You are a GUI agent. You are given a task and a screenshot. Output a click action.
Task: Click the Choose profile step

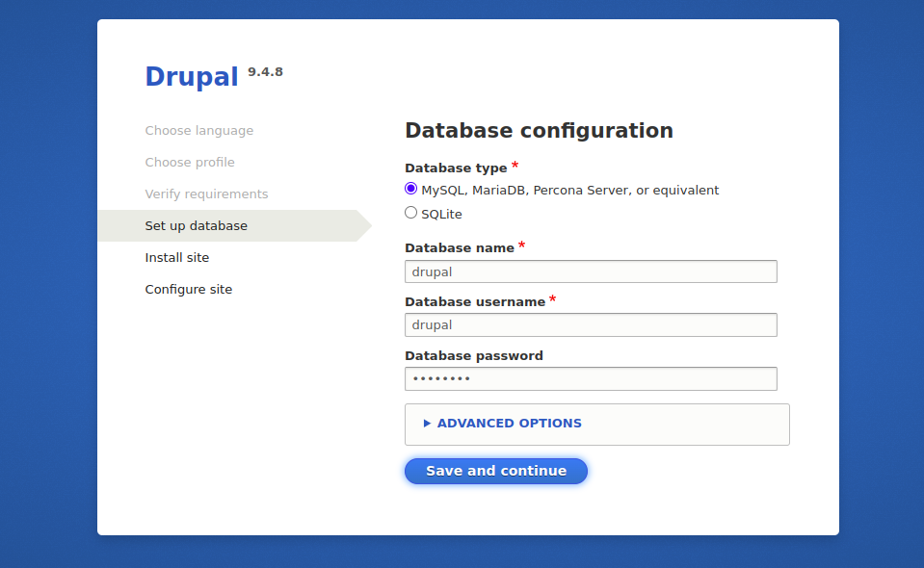pos(190,163)
